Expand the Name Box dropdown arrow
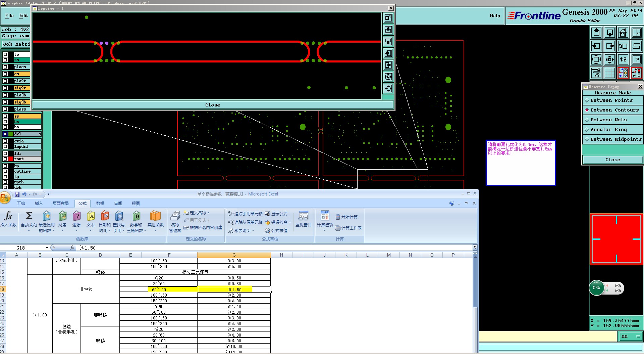 (47, 248)
